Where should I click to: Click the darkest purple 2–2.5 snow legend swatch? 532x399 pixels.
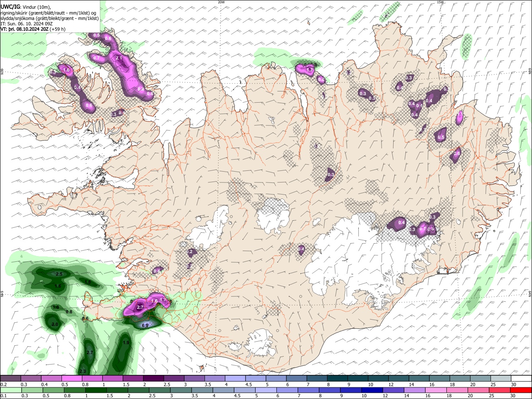(x=154, y=379)
